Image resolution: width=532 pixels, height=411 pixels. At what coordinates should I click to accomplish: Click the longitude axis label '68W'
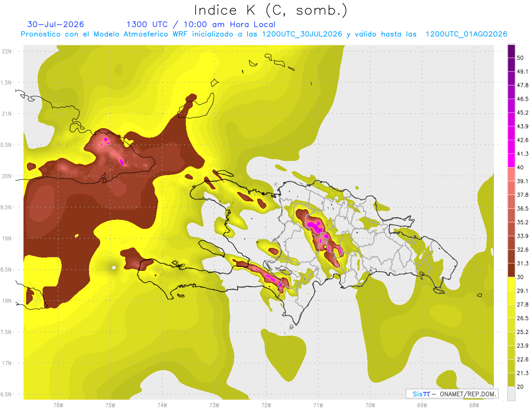pyautogui.click(x=473, y=405)
